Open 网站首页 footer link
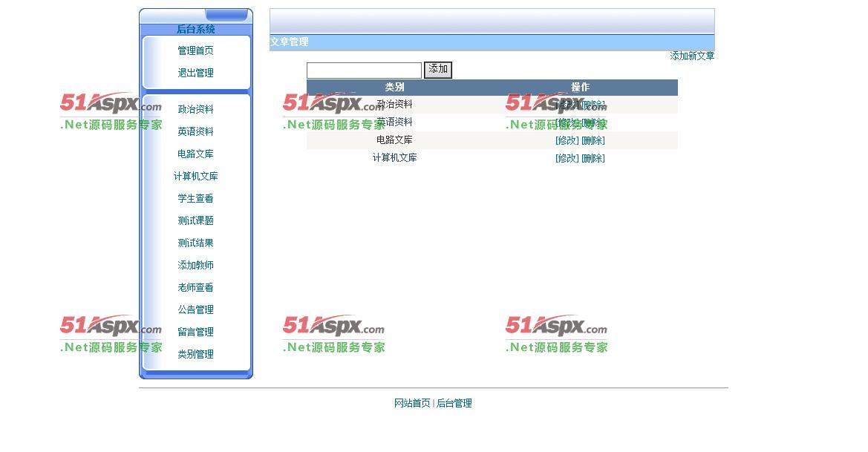868x452 pixels. tap(412, 403)
